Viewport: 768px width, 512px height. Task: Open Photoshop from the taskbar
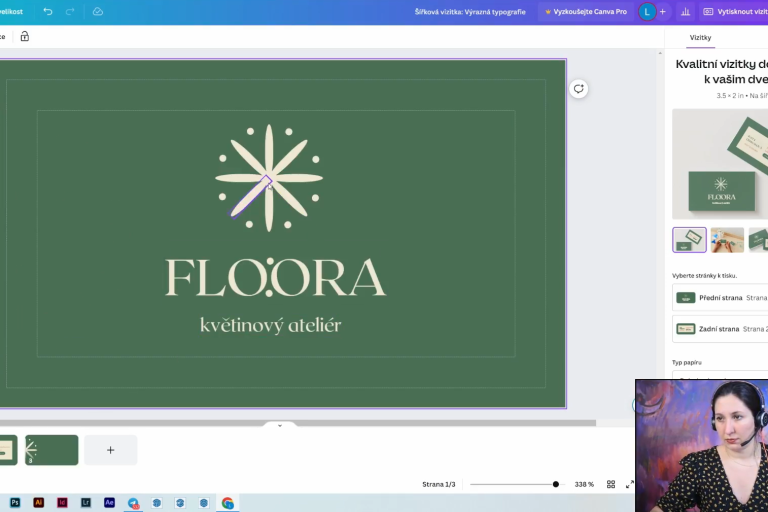15,503
